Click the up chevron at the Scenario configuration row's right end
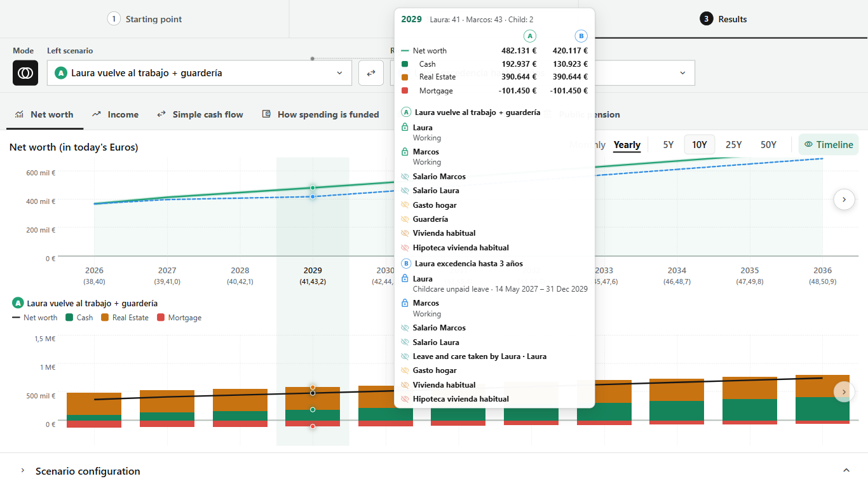Viewport: 868px width, 488px height. click(846, 471)
